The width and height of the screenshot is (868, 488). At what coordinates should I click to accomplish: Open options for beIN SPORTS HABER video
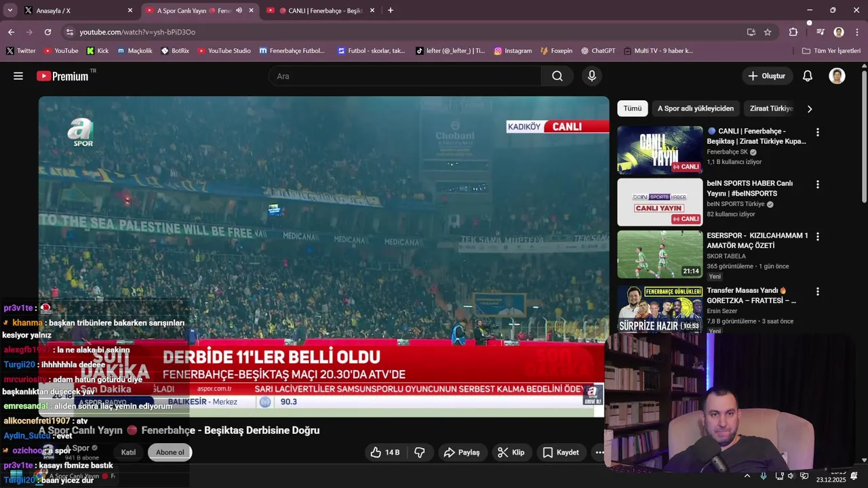[817, 184]
